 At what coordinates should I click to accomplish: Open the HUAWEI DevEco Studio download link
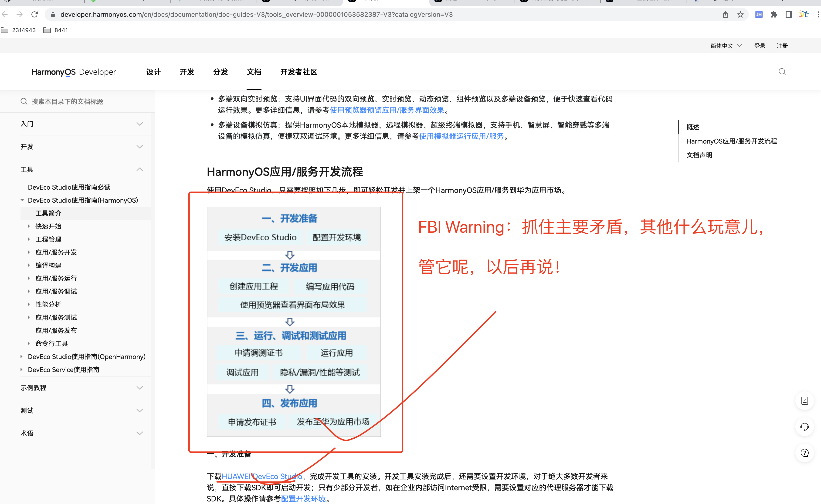click(262, 476)
